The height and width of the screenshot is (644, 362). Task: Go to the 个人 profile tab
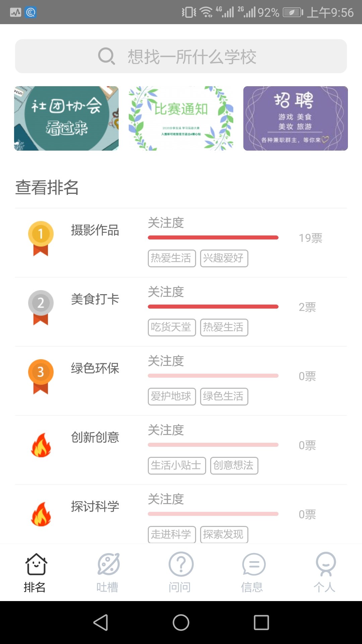tap(325, 572)
